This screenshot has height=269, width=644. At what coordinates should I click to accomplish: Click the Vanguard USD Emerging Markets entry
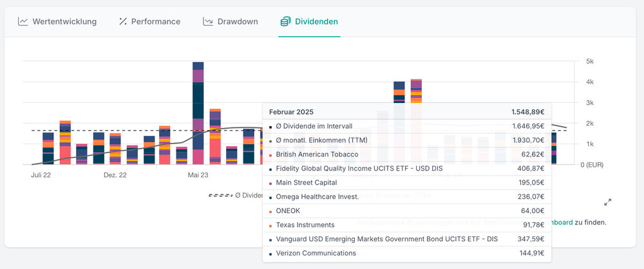point(386,239)
